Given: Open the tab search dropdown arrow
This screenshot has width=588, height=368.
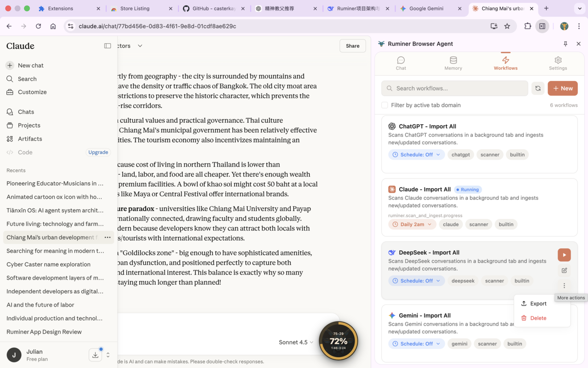Looking at the screenshot, I should pyautogui.click(x=580, y=8).
